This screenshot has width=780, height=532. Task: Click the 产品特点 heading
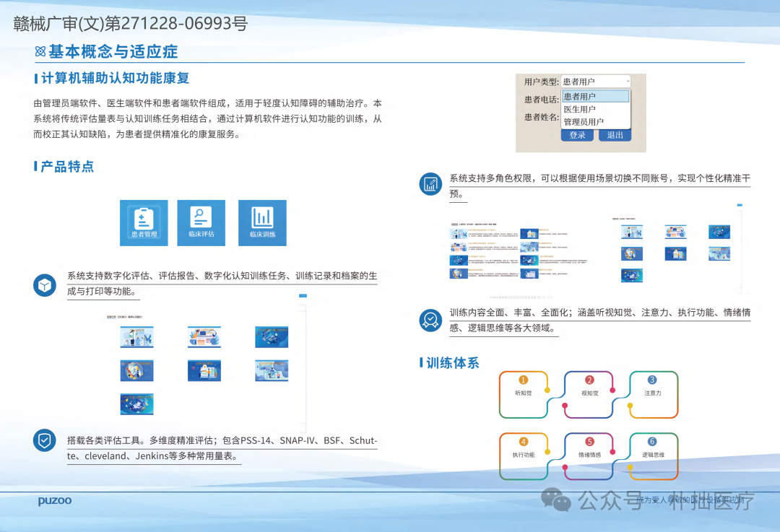(67, 167)
